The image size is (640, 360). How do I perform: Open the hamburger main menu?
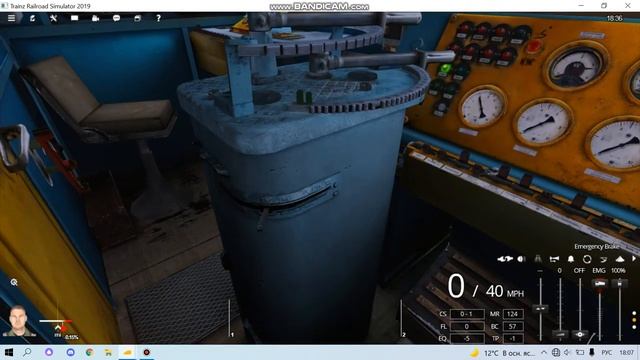(11, 18)
